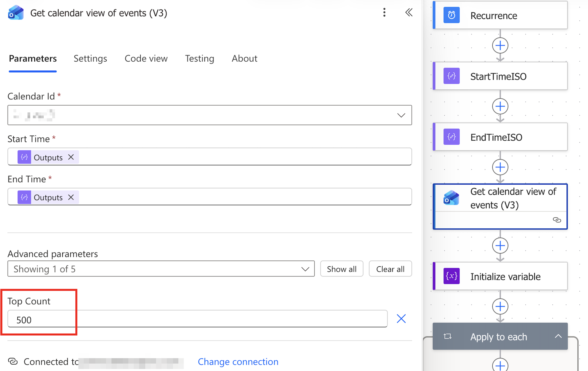Click the Top Count input field
588x371 pixels.
pyautogui.click(x=197, y=319)
